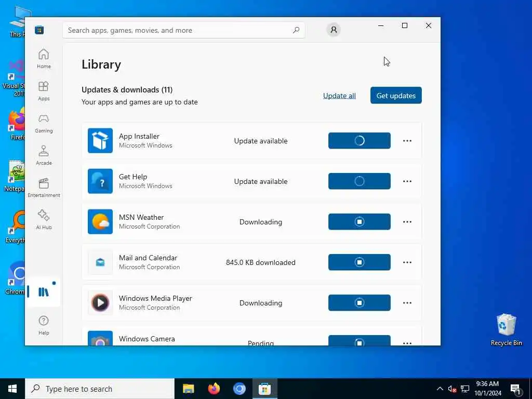Viewport: 532px width, 399px height.
Task: Open more options for Get Help
Action: (x=407, y=181)
